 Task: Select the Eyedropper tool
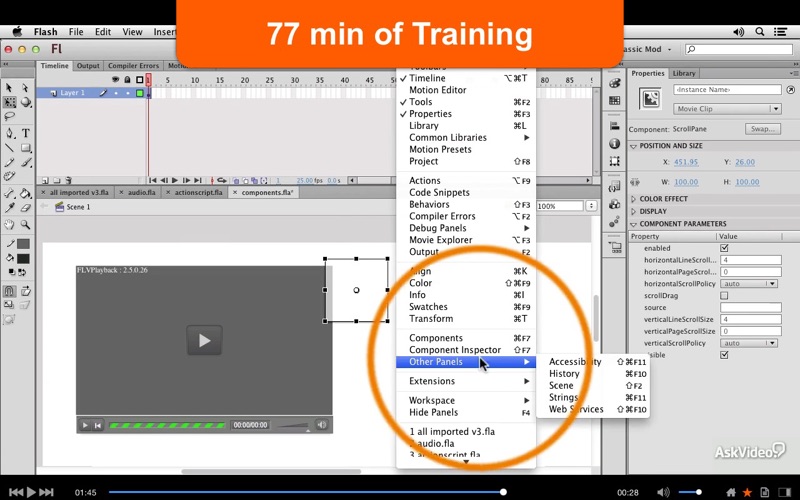pos(9,208)
